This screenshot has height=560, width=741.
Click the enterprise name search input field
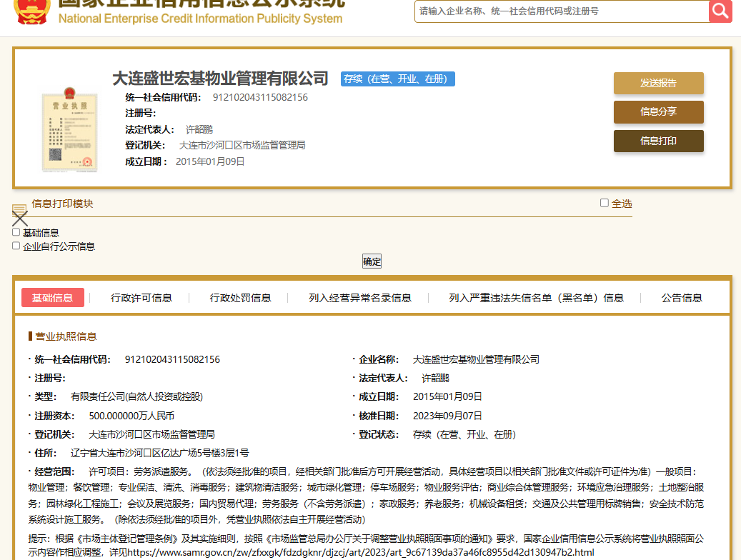tap(561, 11)
